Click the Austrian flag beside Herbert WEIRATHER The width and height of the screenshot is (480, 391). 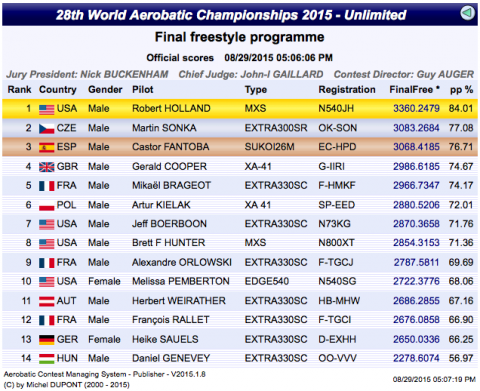(46, 301)
